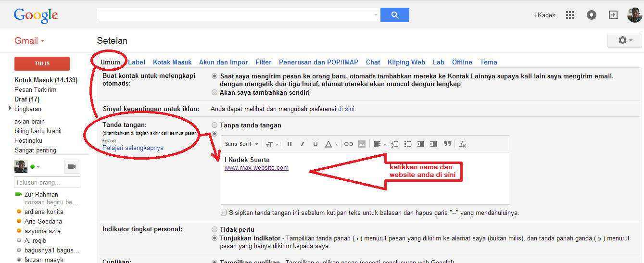
Task: Select the custom signature radio button
Action: [215, 133]
